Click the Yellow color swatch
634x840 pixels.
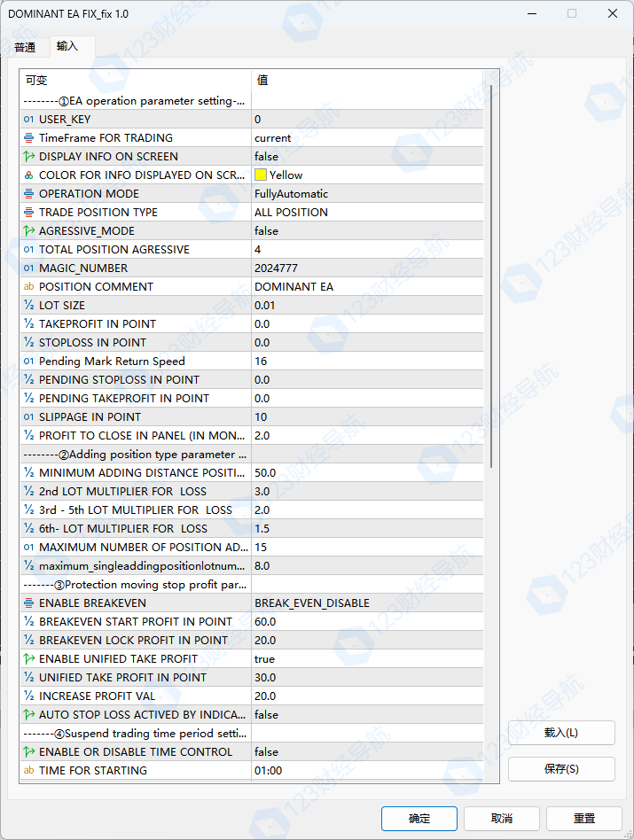(261, 175)
